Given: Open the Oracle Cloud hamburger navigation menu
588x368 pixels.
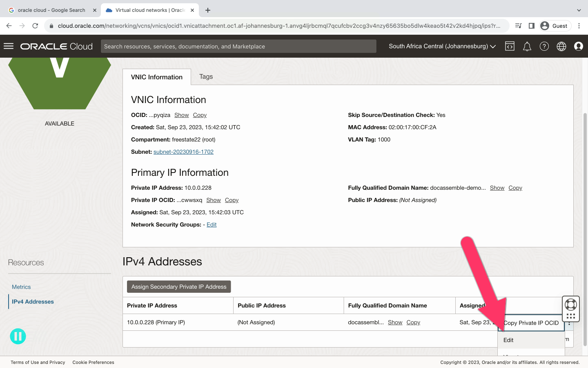Looking at the screenshot, I should point(9,46).
